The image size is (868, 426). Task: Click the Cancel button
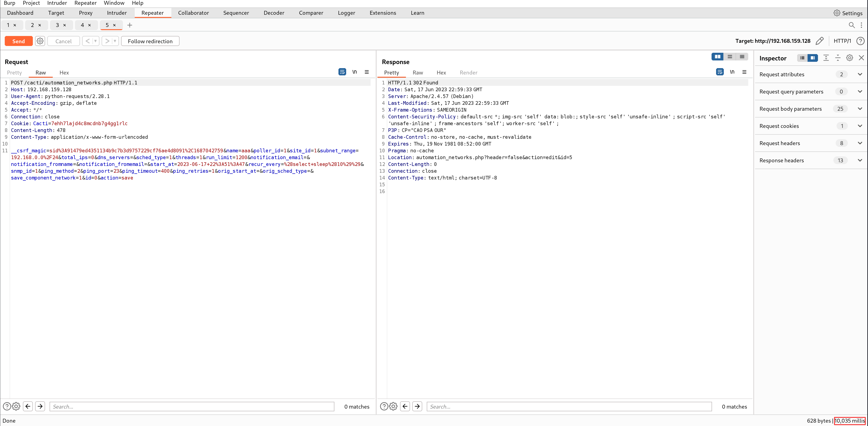63,41
